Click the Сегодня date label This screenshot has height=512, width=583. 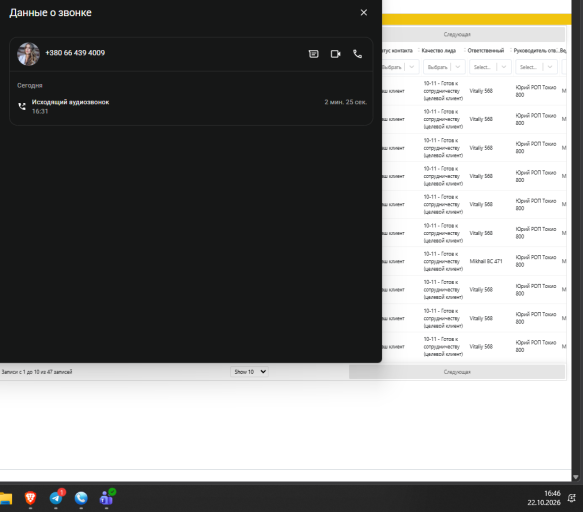(x=29, y=86)
